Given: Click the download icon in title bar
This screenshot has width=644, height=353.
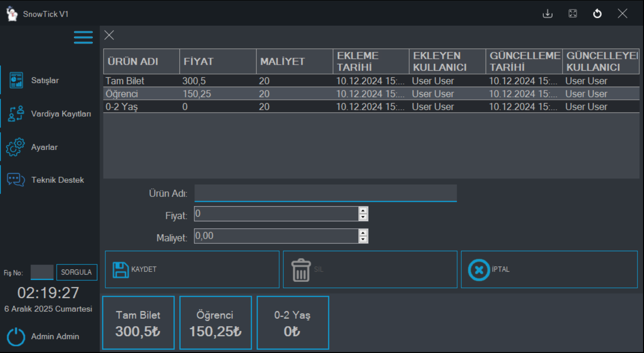Looking at the screenshot, I should point(548,14).
